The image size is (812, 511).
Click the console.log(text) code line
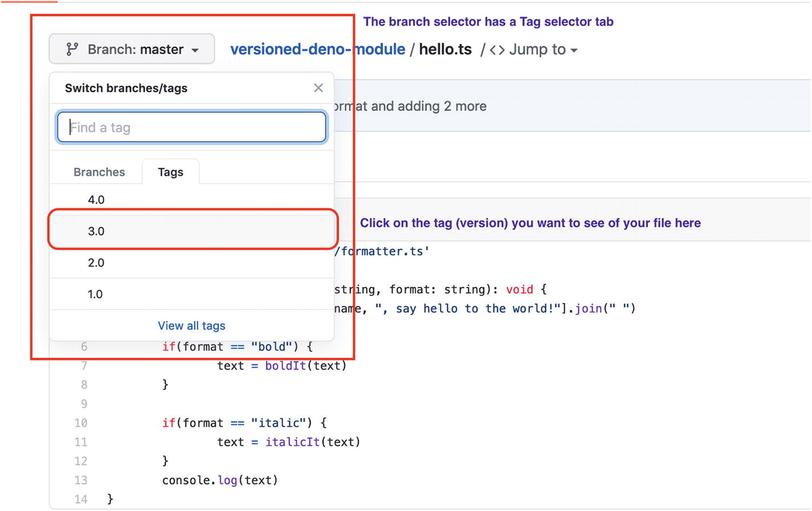coord(220,480)
